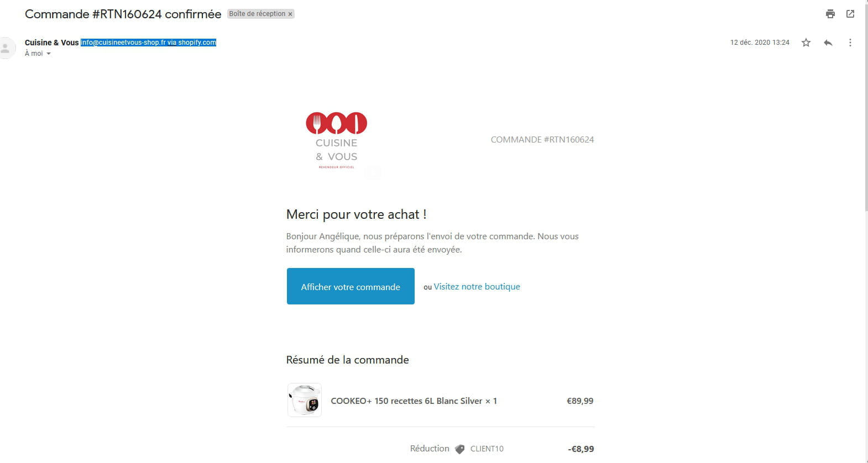Click the email date 12 déc. 2020
Viewport: 868px width, 463px height.
click(760, 43)
